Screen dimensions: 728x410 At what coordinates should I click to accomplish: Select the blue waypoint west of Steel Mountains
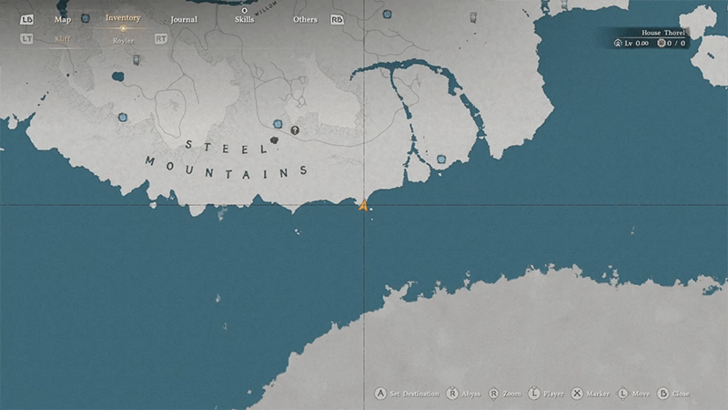tap(123, 117)
